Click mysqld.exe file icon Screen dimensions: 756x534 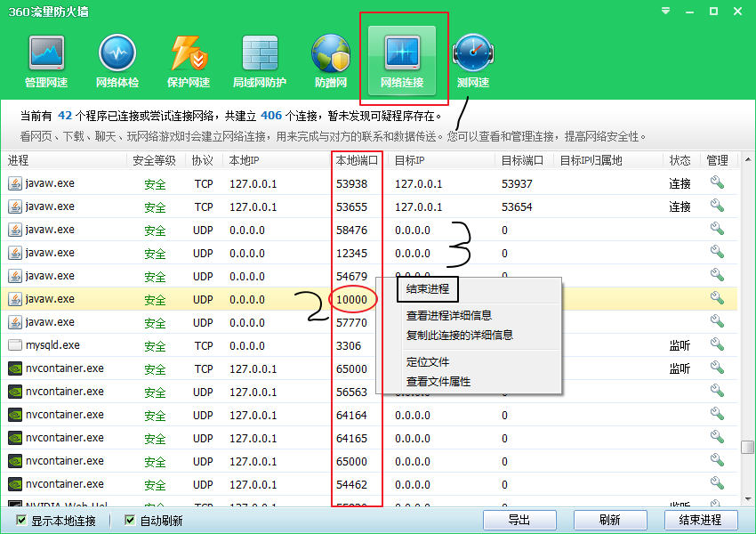[x=15, y=345]
